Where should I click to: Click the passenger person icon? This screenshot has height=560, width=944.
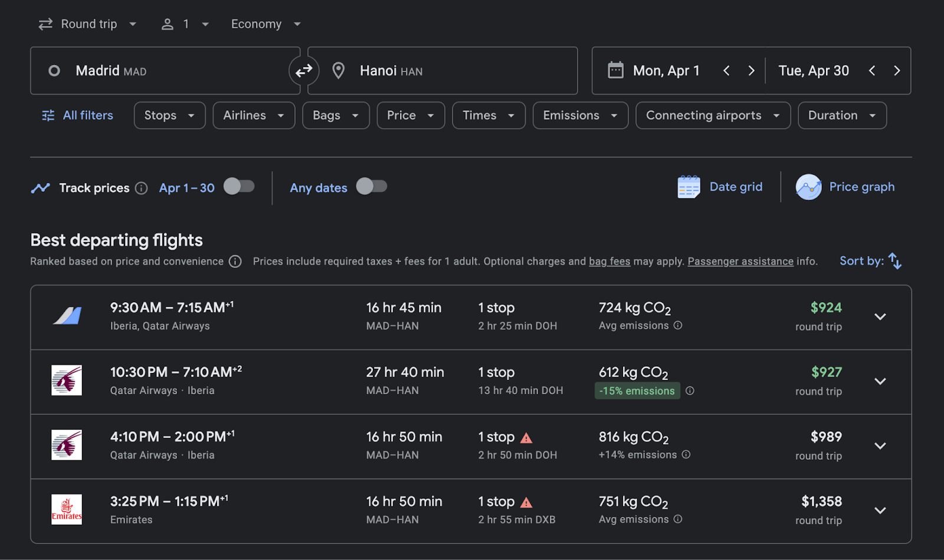pos(168,24)
